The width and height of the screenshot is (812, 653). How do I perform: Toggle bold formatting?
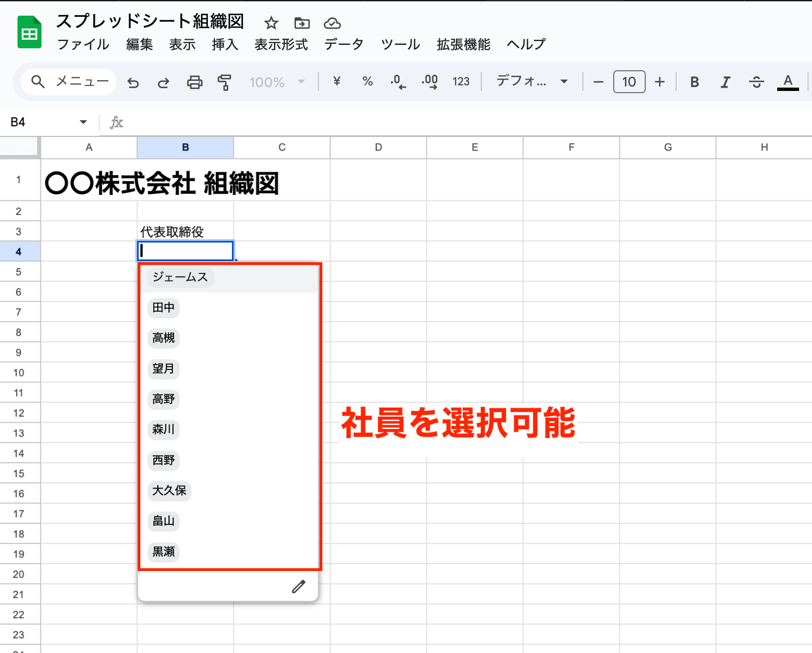click(x=694, y=82)
